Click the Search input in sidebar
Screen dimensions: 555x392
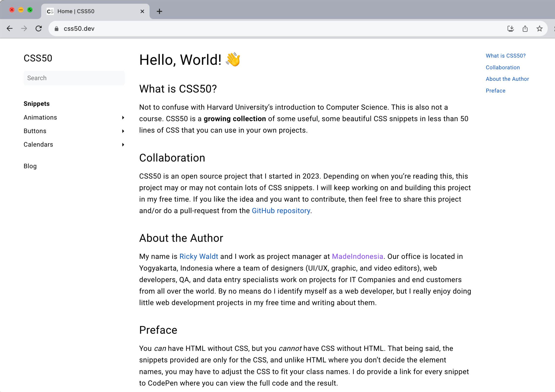(x=74, y=78)
